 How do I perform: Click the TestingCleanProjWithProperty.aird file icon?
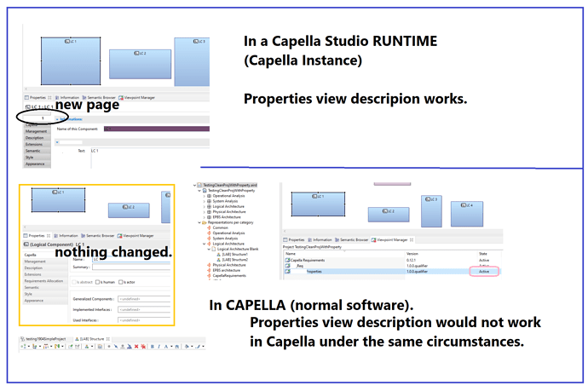[200, 185]
